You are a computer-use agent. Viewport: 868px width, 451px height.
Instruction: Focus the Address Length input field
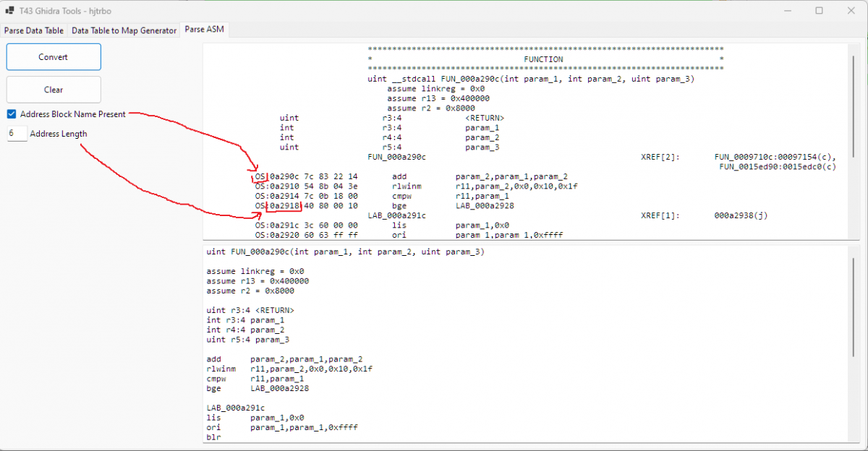pyautogui.click(x=17, y=134)
